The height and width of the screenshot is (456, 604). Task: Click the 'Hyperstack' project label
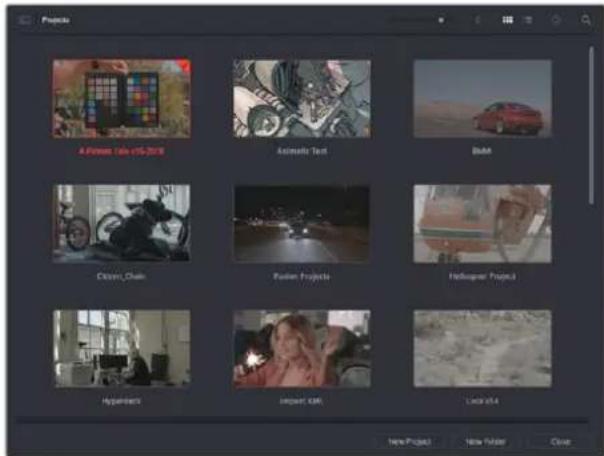click(x=121, y=401)
